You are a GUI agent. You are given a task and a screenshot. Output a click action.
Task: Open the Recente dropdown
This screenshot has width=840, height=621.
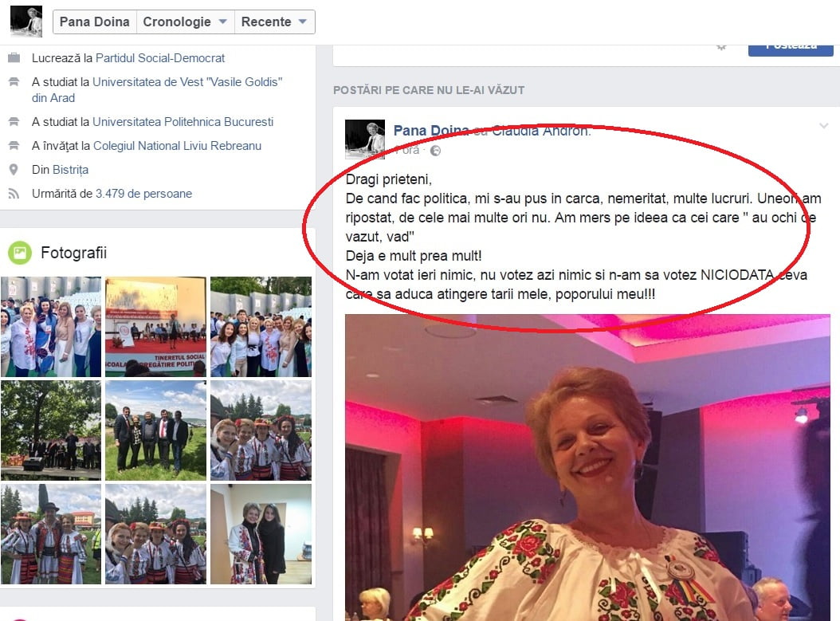point(274,22)
